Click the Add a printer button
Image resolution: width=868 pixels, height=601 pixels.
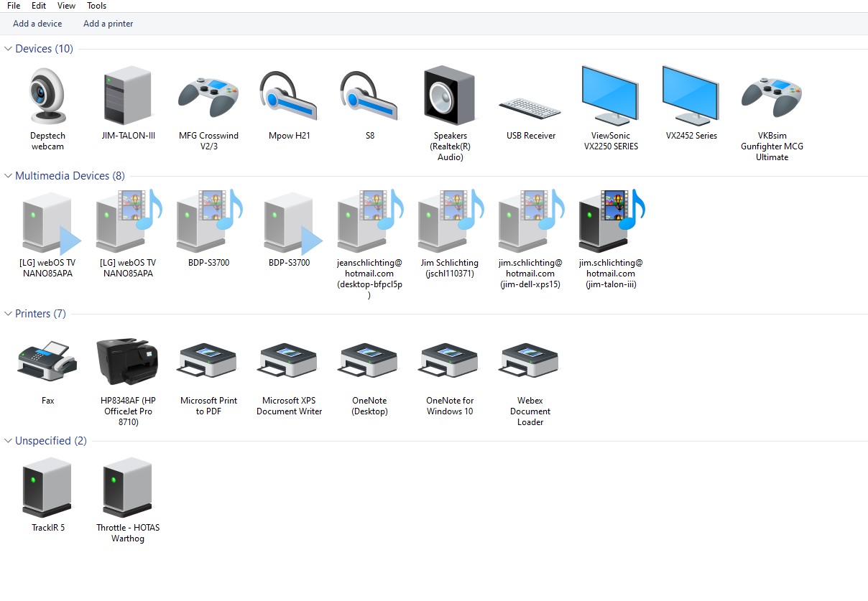pyautogui.click(x=108, y=24)
